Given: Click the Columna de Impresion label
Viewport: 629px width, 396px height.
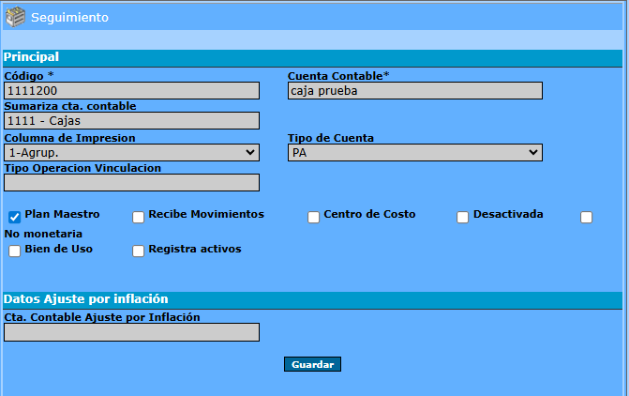Looking at the screenshot, I should pyautogui.click(x=70, y=138).
